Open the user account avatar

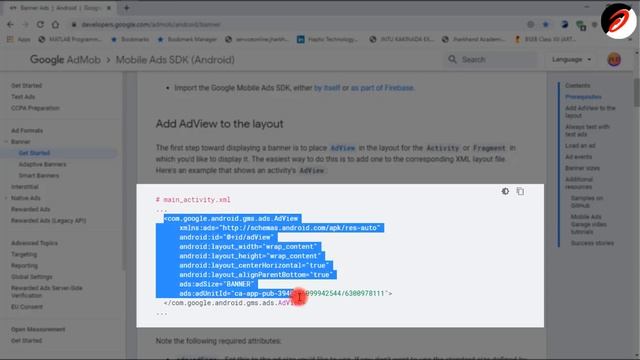[x=614, y=60]
